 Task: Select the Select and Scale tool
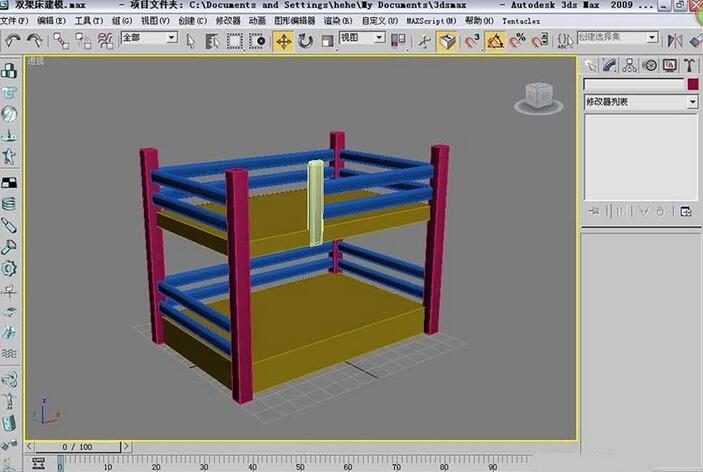coord(327,41)
